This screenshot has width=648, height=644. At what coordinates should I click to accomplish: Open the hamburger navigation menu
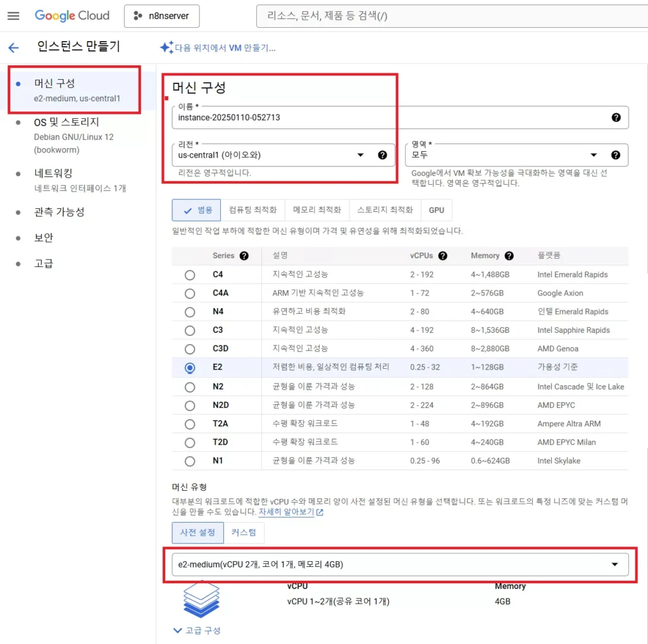(x=13, y=16)
